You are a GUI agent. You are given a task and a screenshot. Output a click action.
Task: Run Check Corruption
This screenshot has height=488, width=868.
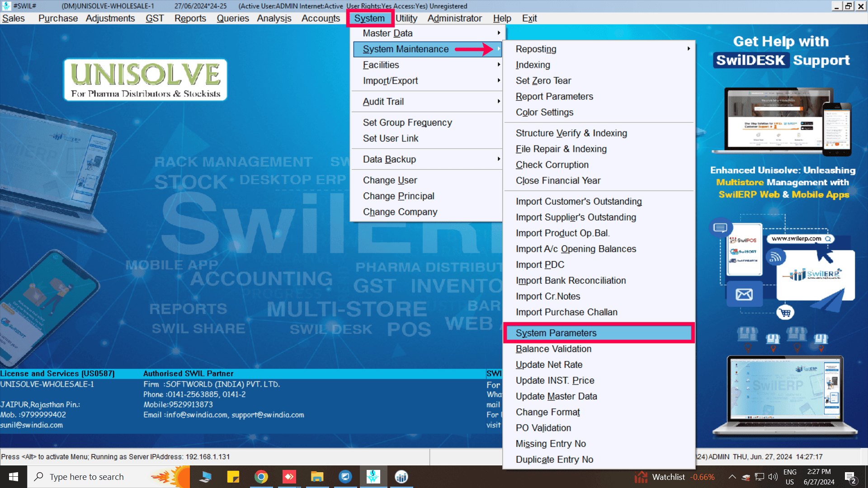(599, 165)
